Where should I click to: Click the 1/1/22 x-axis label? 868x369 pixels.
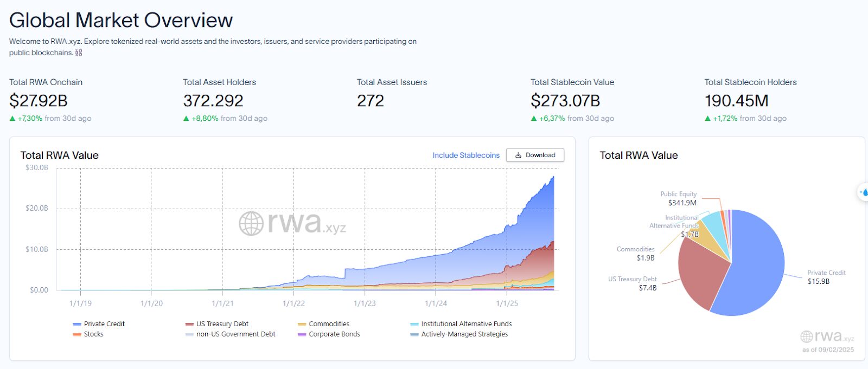tap(293, 303)
